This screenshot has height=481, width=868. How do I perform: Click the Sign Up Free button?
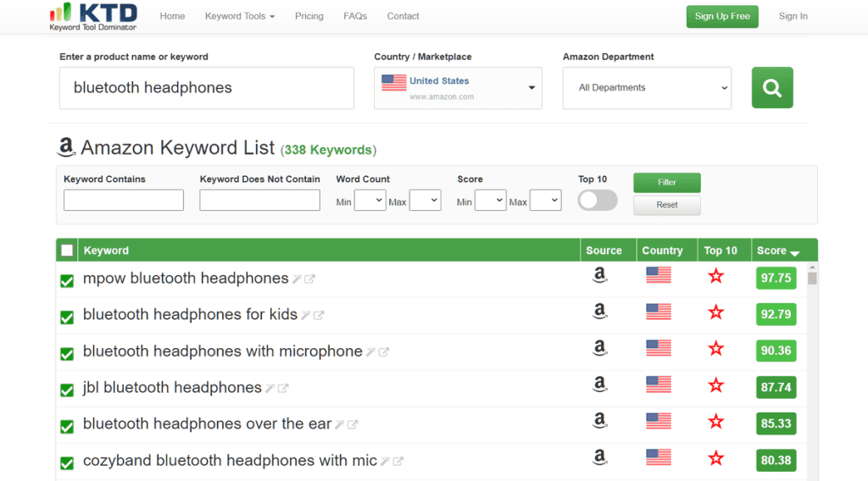point(722,17)
